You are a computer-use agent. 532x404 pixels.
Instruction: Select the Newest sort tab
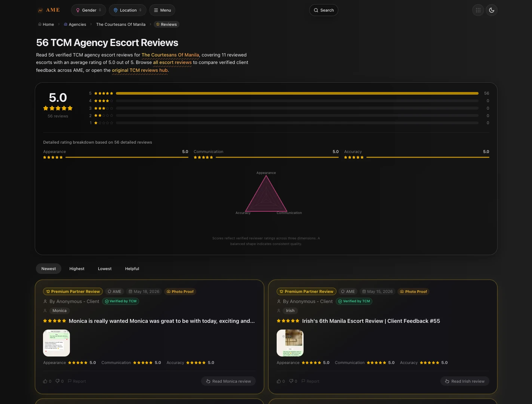pyautogui.click(x=49, y=269)
